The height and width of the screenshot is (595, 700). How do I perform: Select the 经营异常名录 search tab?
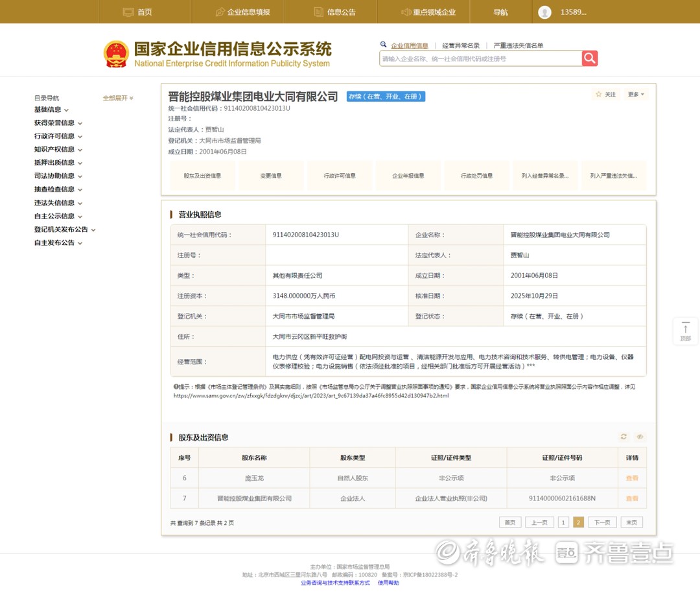pos(461,45)
